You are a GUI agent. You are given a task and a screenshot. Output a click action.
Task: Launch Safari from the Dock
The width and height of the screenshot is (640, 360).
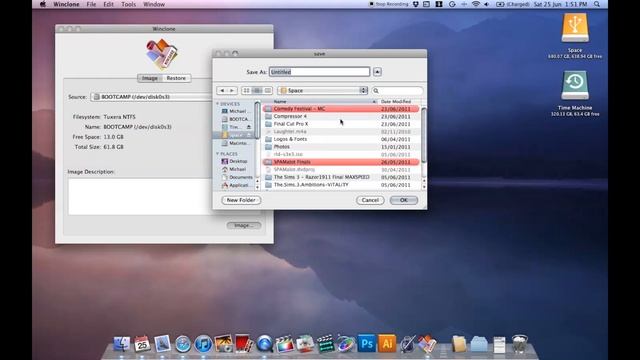(183, 344)
